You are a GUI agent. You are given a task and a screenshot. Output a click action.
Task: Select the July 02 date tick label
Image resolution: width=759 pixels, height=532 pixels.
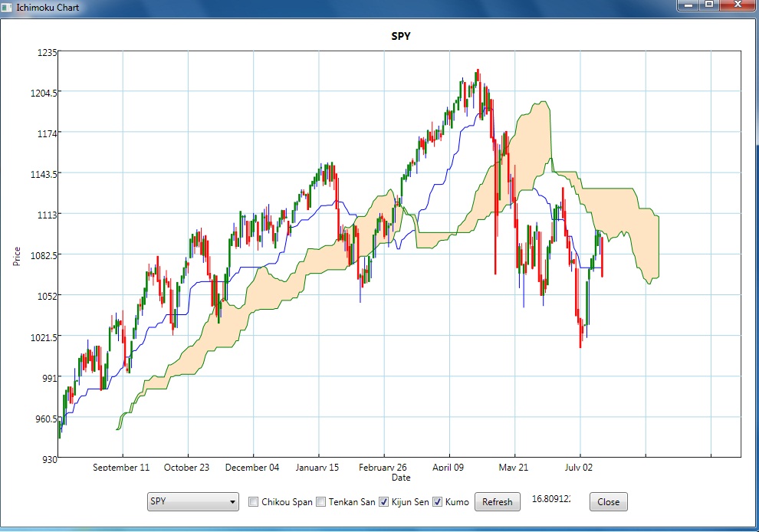point(578,468)
